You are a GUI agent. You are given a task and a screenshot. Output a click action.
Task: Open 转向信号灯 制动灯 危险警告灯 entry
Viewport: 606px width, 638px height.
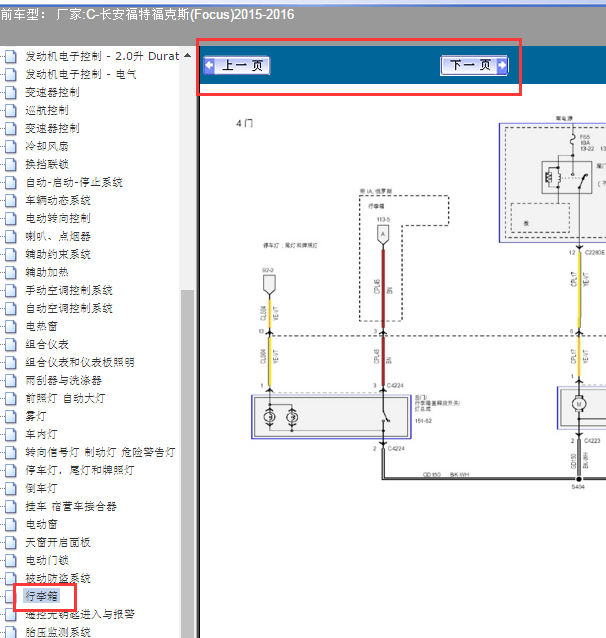(x=100, y=452)
